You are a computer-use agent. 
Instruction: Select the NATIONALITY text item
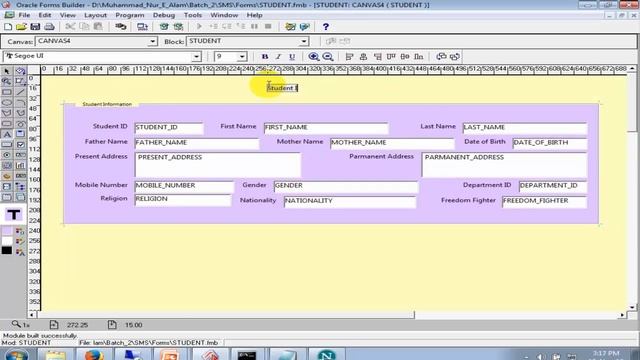coord(350,201)
